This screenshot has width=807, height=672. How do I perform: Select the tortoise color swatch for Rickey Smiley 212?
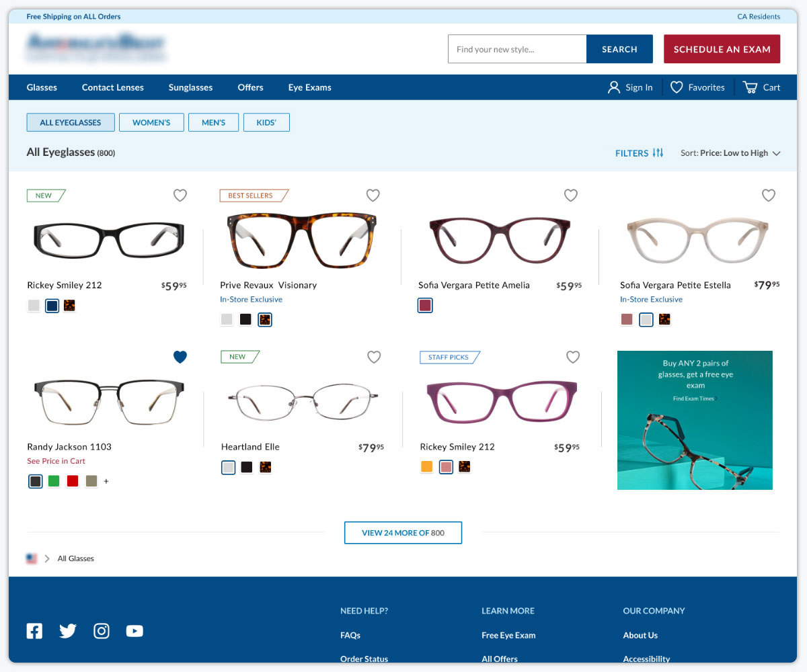point(69,306)
